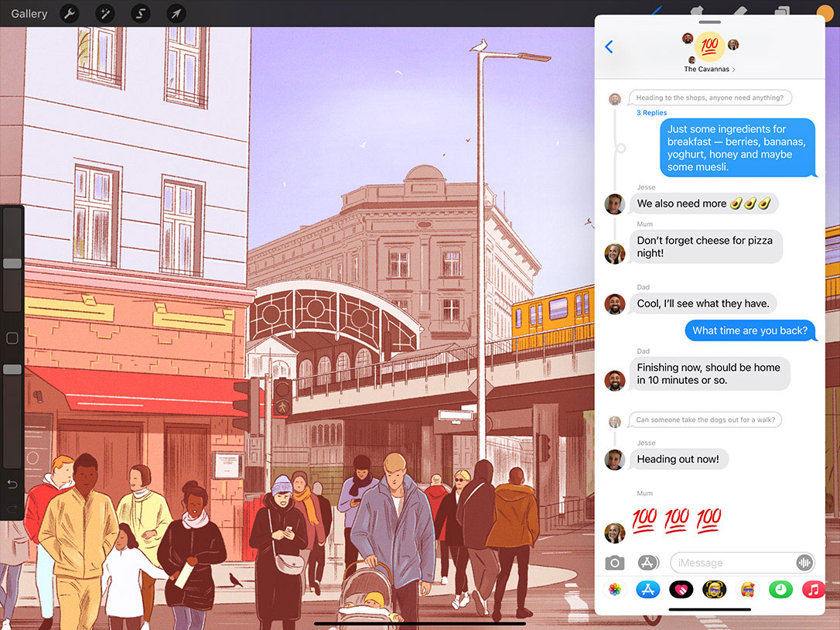Tap the undo arrow in Procreate sidebar
This screenshot has width=840, height=630.
point(12,484)
